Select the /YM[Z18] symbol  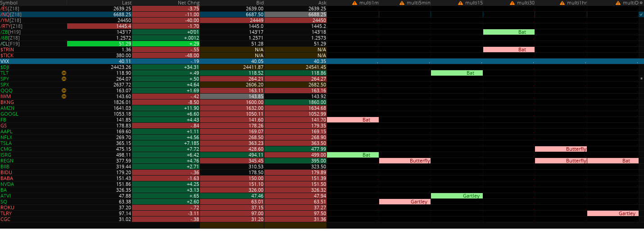11,20
